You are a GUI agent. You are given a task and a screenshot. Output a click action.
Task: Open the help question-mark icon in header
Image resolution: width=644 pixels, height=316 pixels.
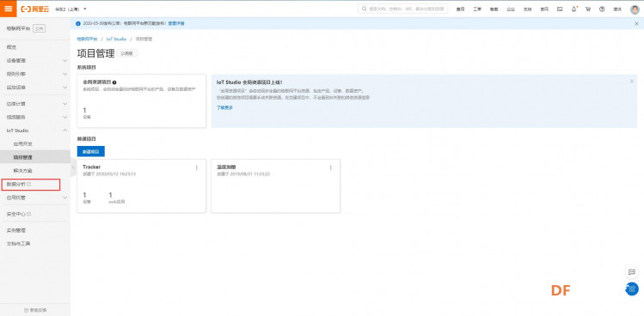pyautogui.click(x=602, y=9)
